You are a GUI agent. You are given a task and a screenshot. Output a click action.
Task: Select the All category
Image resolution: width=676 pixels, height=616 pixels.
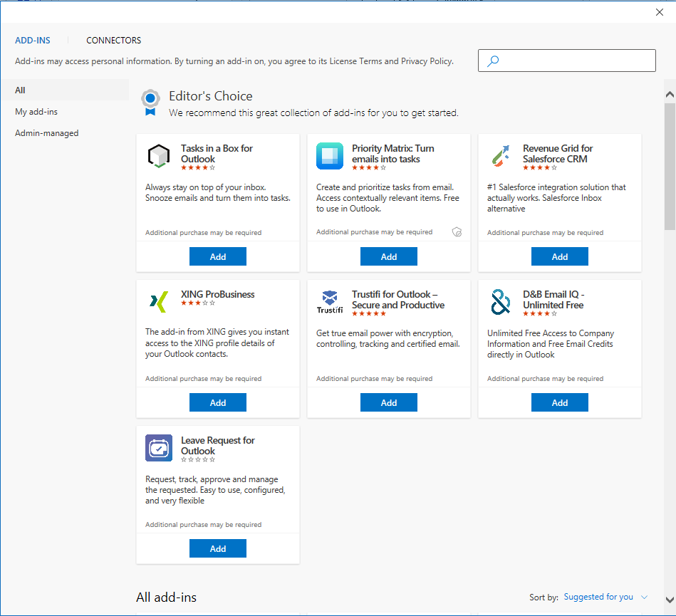pyautogui.click(x=65, y=90)
